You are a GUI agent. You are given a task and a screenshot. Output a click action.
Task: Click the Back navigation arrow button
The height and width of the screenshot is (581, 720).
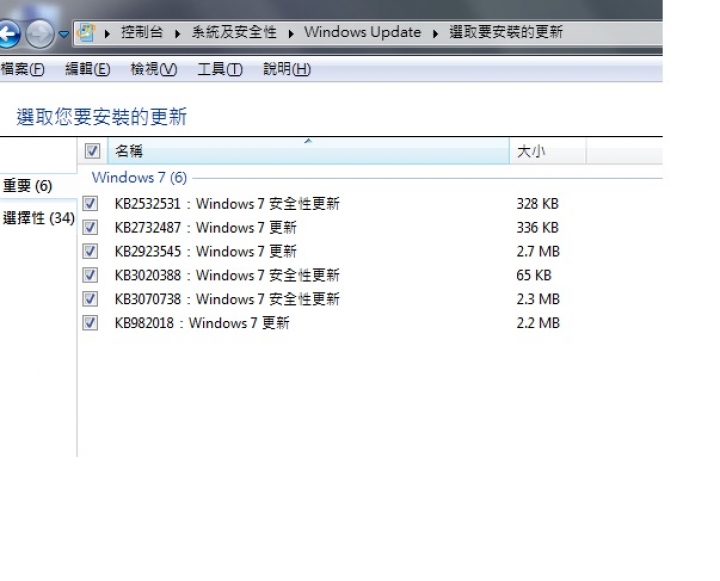click(x=8, y=34)
